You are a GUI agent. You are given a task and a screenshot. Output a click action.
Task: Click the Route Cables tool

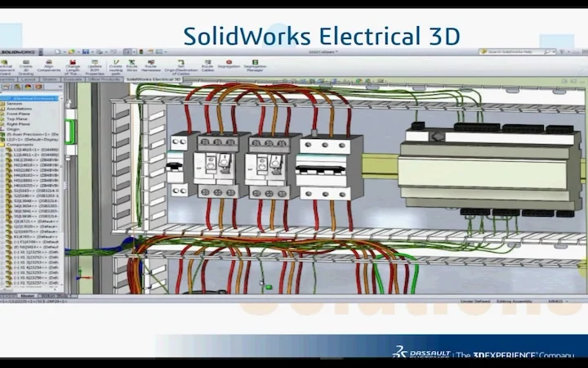[207, 65]
